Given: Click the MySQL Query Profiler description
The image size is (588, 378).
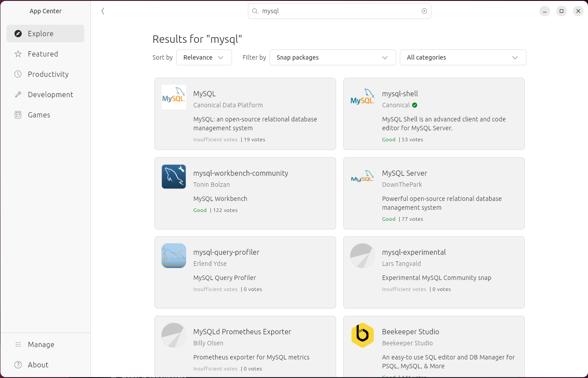Looking at the screenshot, I should 225,278.
